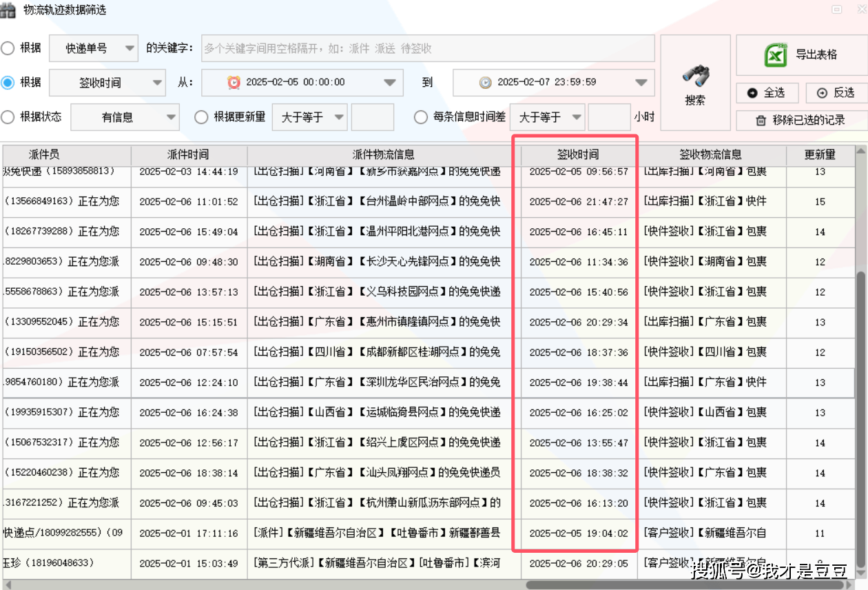Click the keyword input text field
This screenshot has height=590, width=868.
point(427,49)
